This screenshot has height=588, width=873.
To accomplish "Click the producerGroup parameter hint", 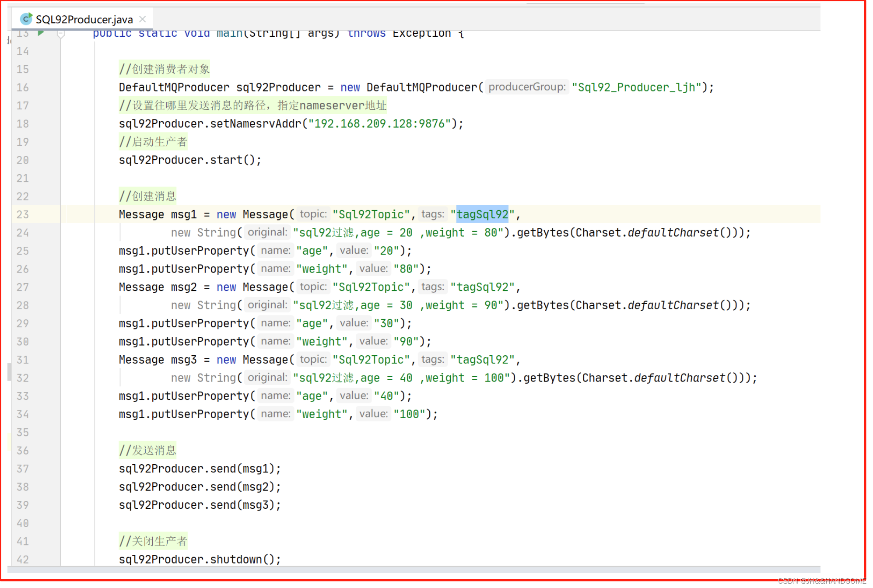I will 526,87.
